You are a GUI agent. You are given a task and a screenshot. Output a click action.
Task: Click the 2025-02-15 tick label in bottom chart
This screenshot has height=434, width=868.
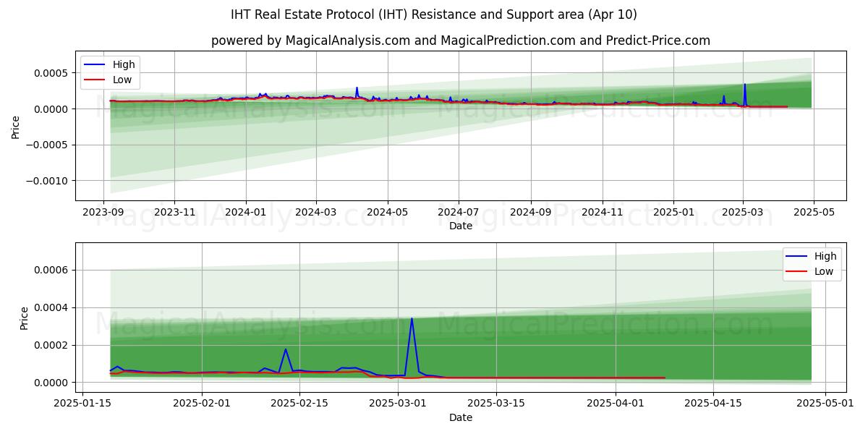tap(299, 404)
